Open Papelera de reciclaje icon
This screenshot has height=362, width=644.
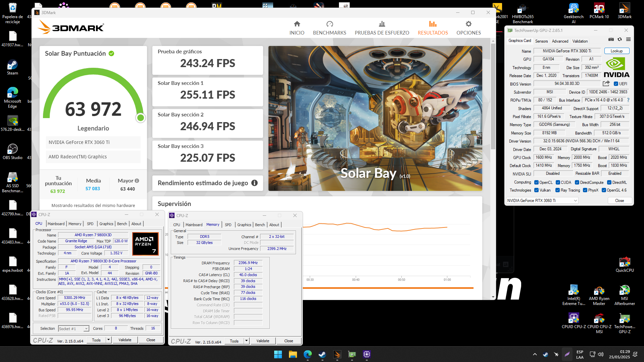pos(12,13)
